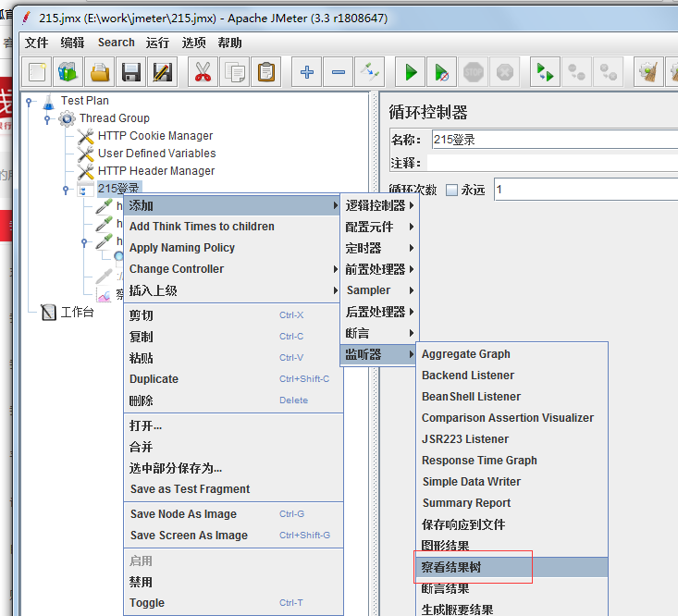Viewport: 678px width, 616px height.
Task: Open the 编辑 menu
Action: point(72,43)
